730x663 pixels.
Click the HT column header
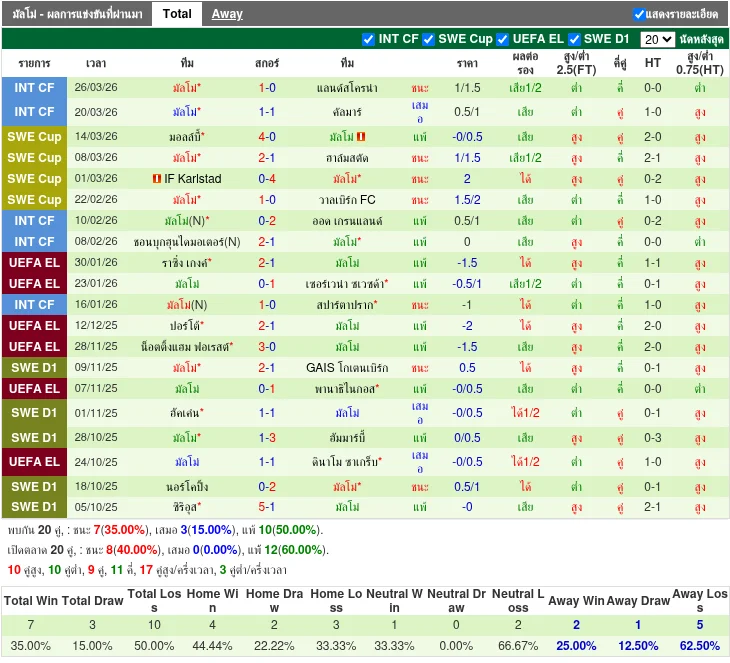coord(653,62)
